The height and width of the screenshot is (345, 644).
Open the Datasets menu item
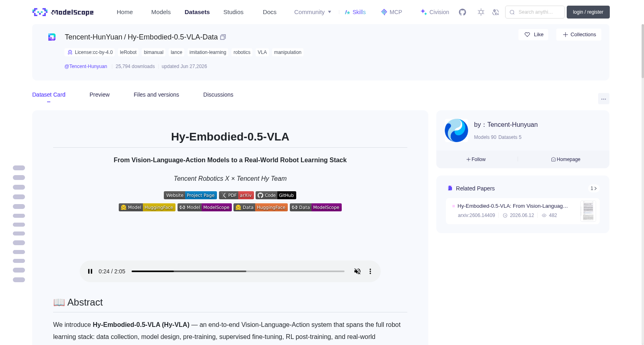point(197,12)
